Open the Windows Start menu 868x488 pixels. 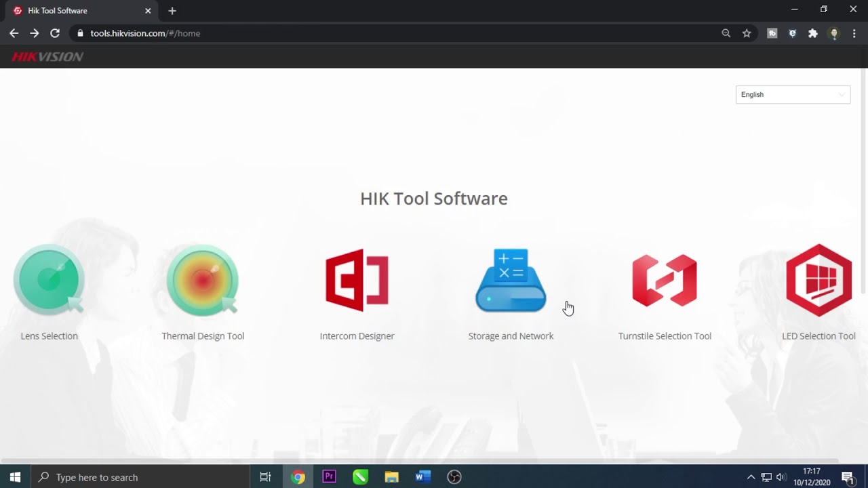click(x=15, y=477)
